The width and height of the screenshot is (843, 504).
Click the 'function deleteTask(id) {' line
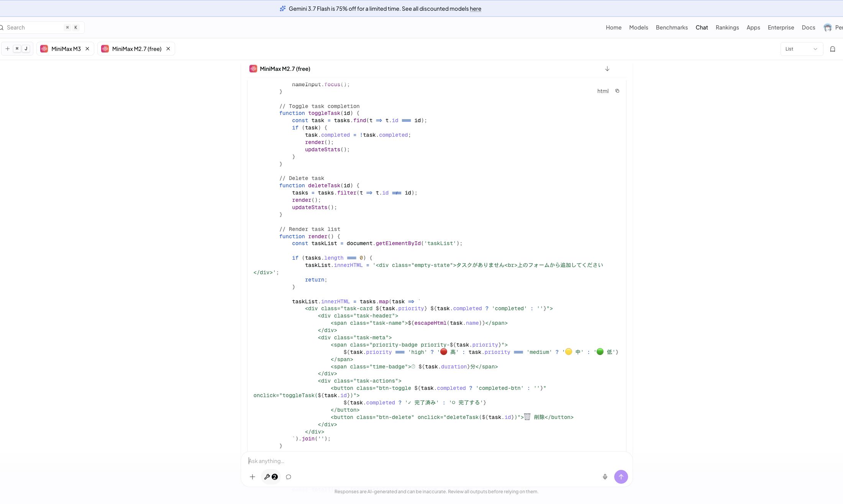[x=319, y=185]
